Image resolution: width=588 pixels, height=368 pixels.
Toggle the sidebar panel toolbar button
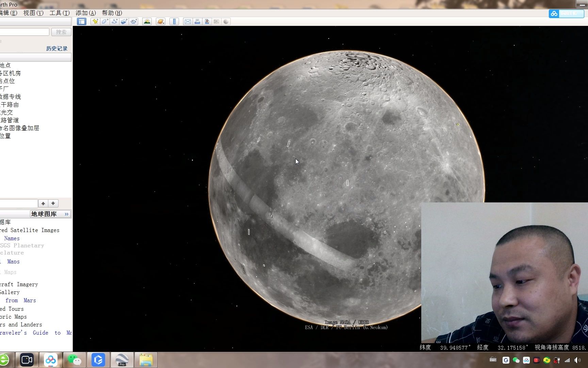click(x=82, y=21)
